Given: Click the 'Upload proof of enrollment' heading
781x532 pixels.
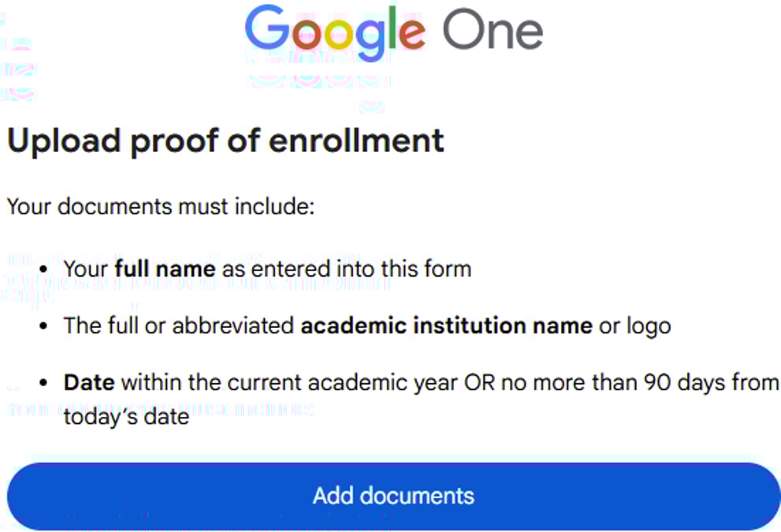Looking at the screenshot, I should pyautogui.click(x=225, y=142).
